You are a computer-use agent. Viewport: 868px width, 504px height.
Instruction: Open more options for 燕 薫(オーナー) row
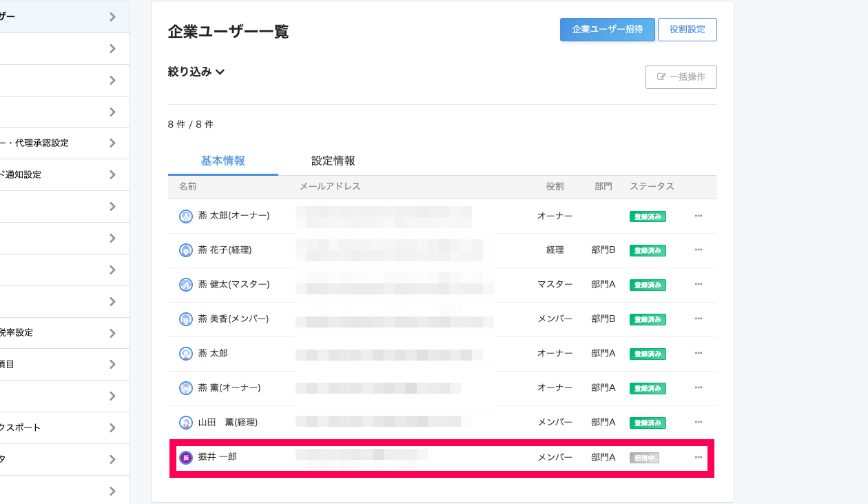pos(699,388)
